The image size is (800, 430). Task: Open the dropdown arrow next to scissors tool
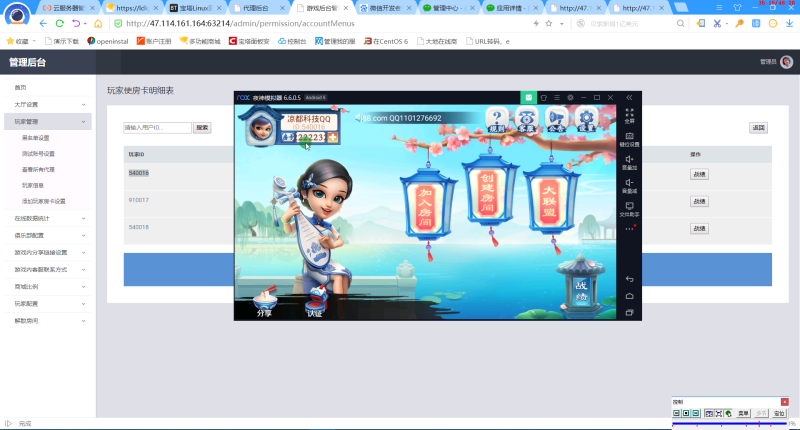pyautogui.click(x=726, y=23)
